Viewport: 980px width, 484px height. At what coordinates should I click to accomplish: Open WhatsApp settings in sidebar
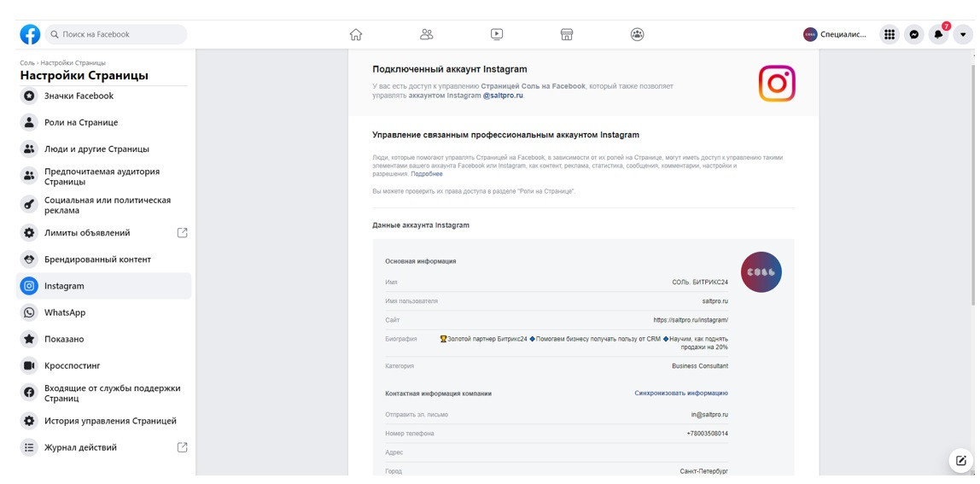click(104, 312)
